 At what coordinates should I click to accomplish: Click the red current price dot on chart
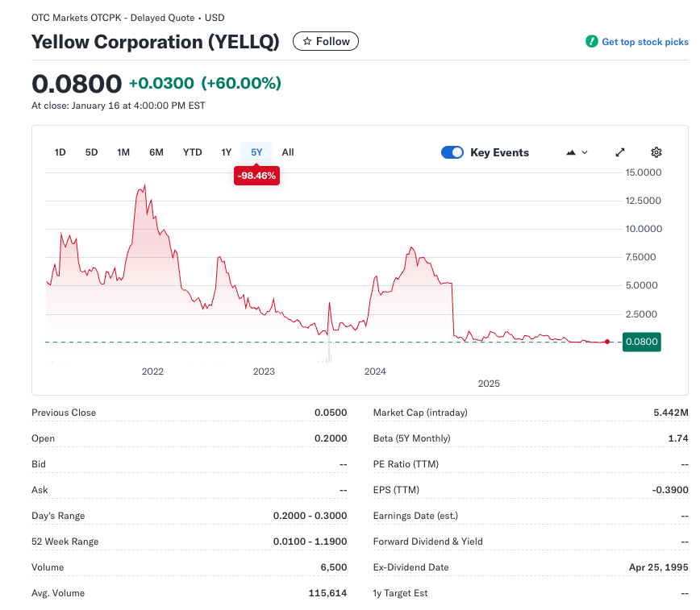607,342
